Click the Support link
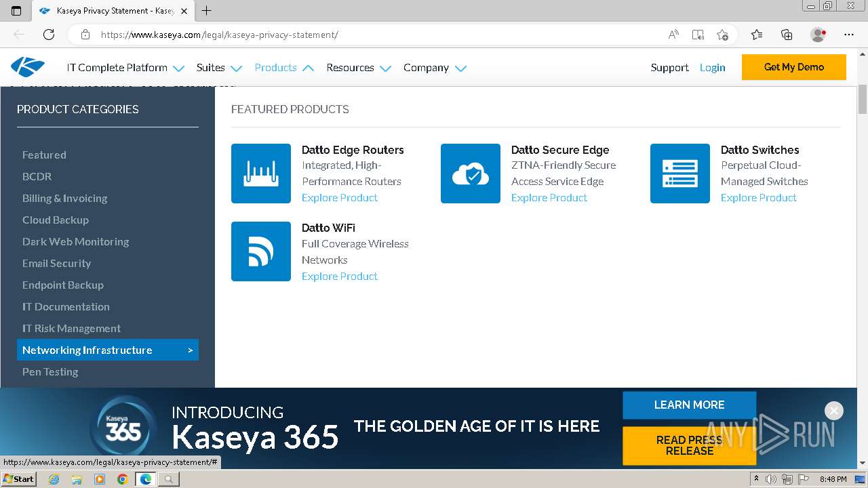 (x=669, y=67)
